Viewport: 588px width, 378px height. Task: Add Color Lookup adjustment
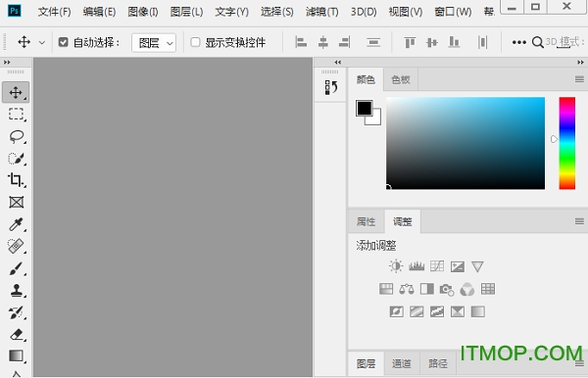pos(488,289)
